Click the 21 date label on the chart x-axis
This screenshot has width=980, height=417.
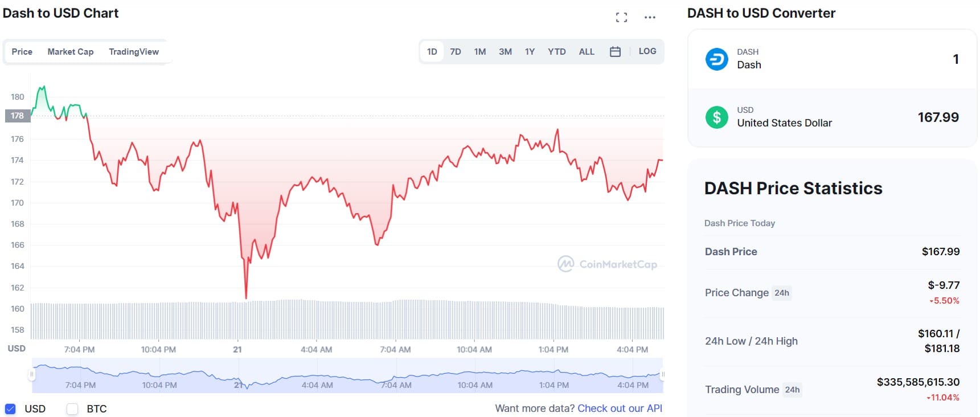click(237, 350)
